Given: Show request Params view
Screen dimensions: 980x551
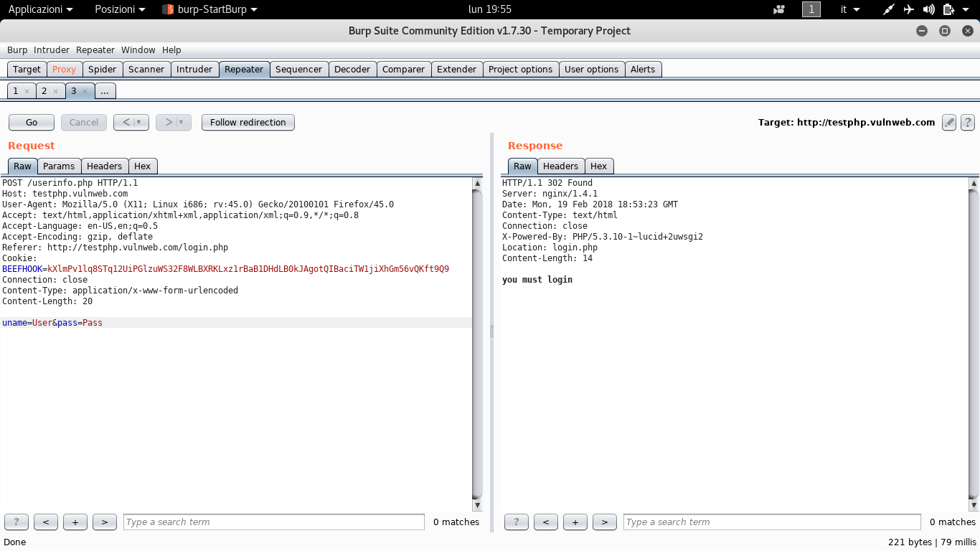Looking at the screenshot, I should (x=59, y=166).
